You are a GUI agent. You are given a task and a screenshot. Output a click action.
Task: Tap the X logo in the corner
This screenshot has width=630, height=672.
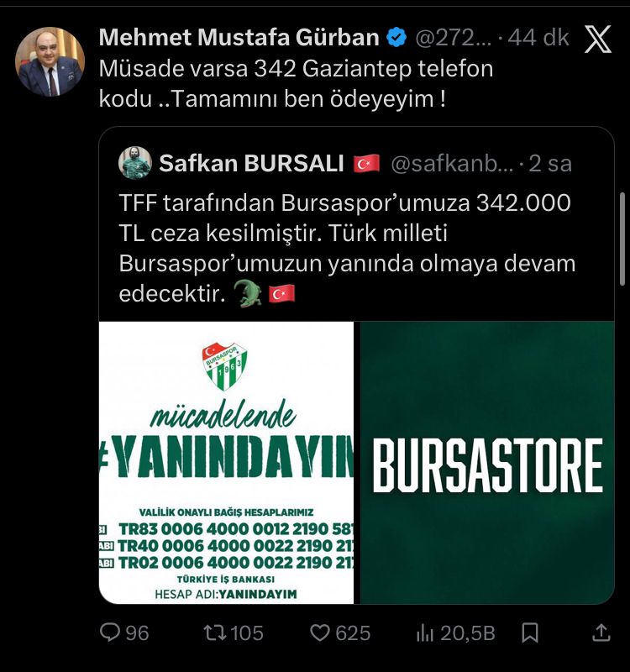point(598,39)
